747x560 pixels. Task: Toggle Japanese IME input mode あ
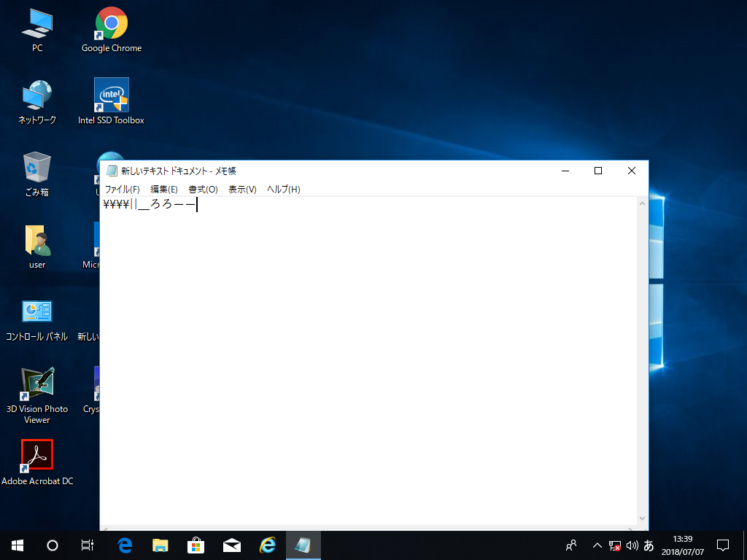point(648,545)
